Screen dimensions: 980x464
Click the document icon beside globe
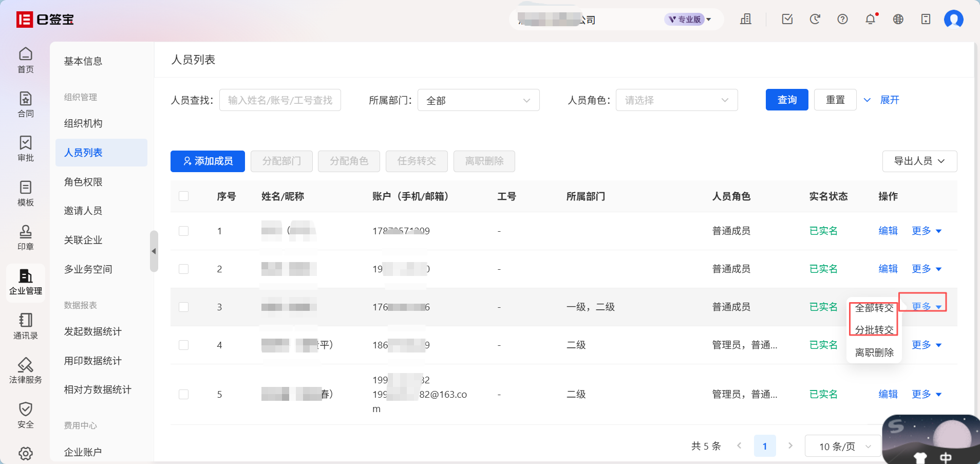[926, 20]
